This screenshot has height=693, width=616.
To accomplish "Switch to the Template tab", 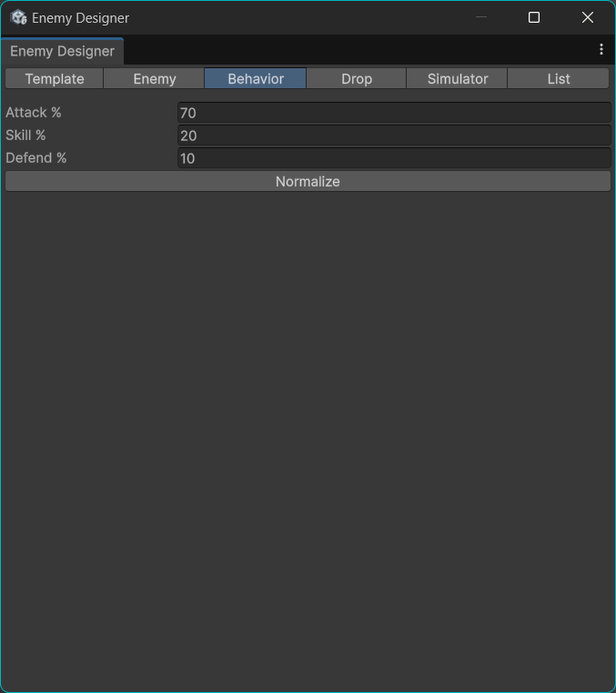I will (x=55, y=79).
